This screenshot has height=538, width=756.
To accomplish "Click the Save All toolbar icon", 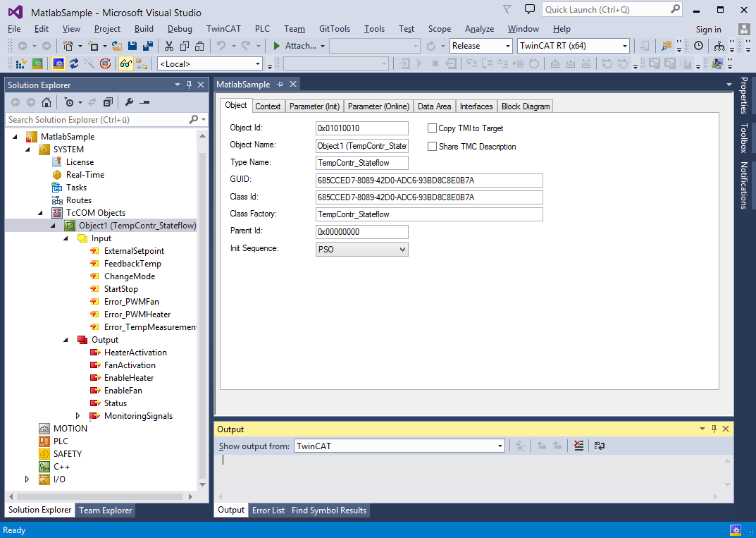I will click(148, 46).
